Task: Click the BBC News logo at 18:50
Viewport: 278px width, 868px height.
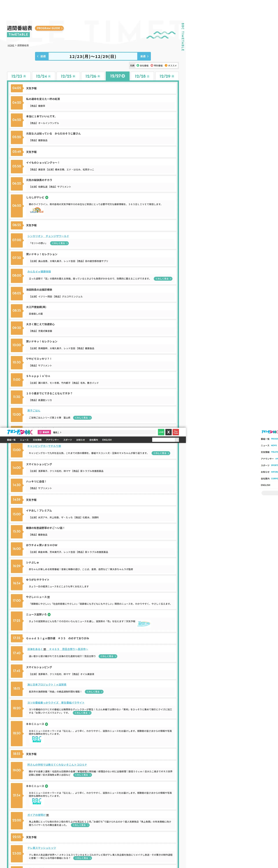Action: [x=36, y=739]
